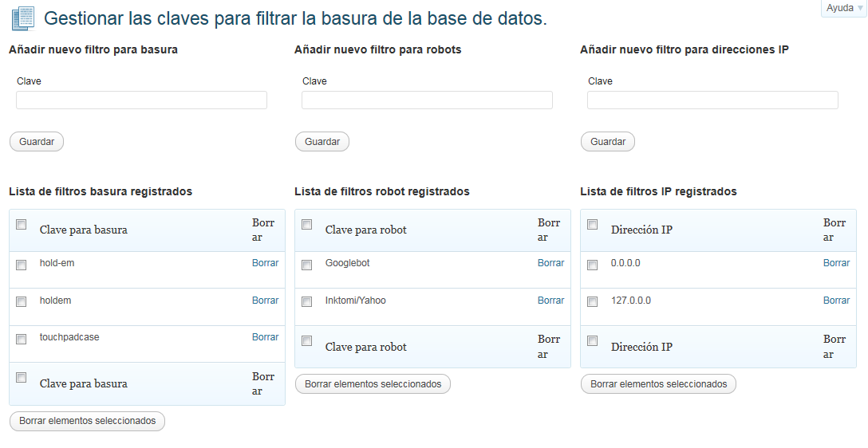The image size is (868, 448).
Task: Check the hold-em filter checkbox
Action: (x=21, y=265)
